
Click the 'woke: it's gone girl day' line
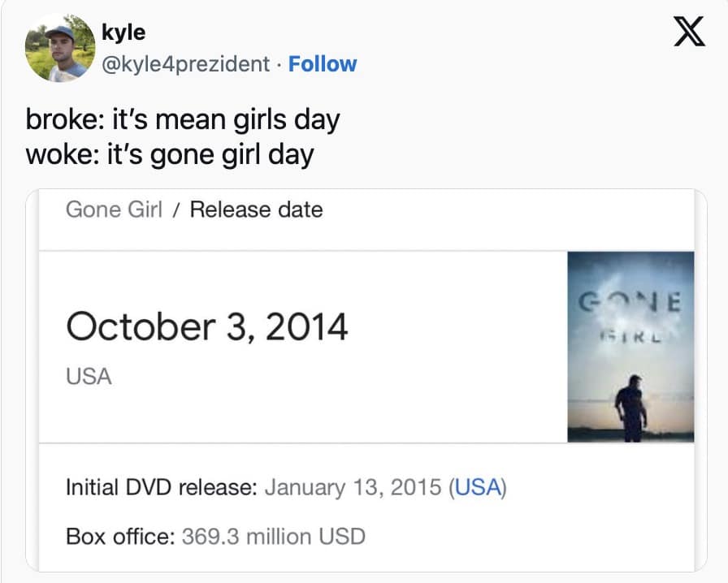169,153
